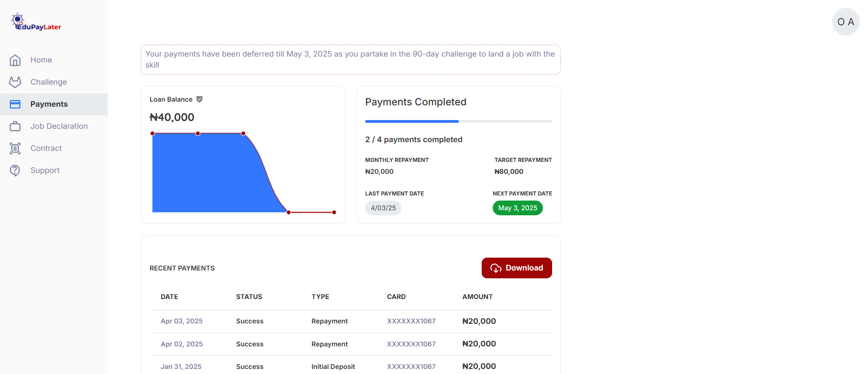Image resolution: width=868 pixels, height=374 pixels.
Task: Open the Contract page
Action: [54, 149]
